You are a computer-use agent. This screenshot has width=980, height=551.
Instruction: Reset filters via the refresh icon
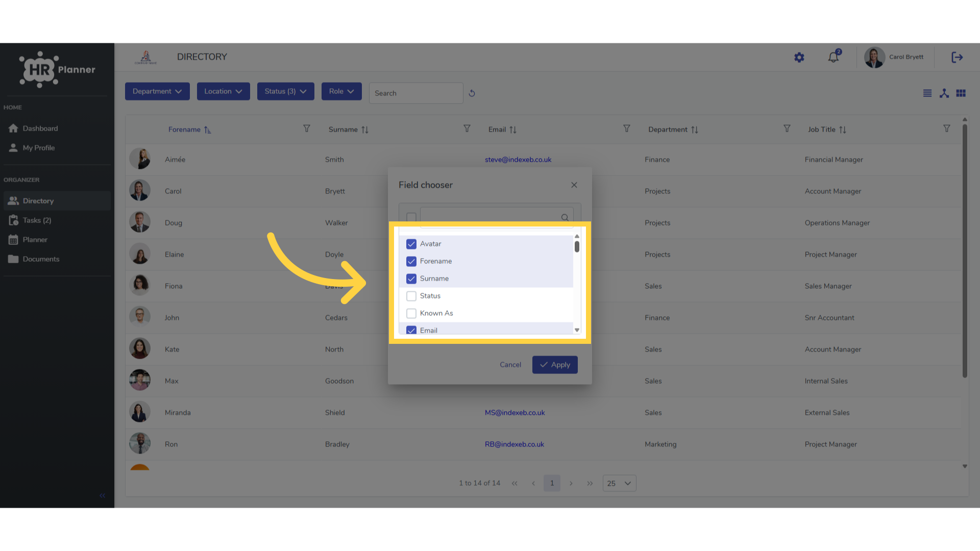click(472, 93)
